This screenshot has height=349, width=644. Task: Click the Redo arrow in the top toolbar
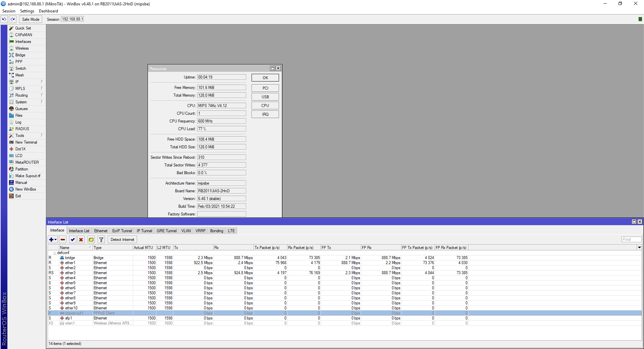click(13, 19)
